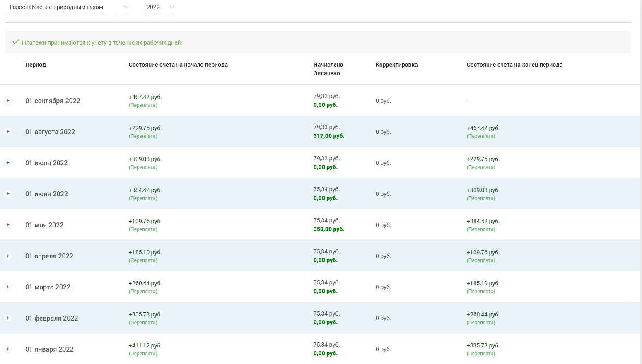Select the period 01 мая 2022
The image size is (642, 364).
coord(44,225)
